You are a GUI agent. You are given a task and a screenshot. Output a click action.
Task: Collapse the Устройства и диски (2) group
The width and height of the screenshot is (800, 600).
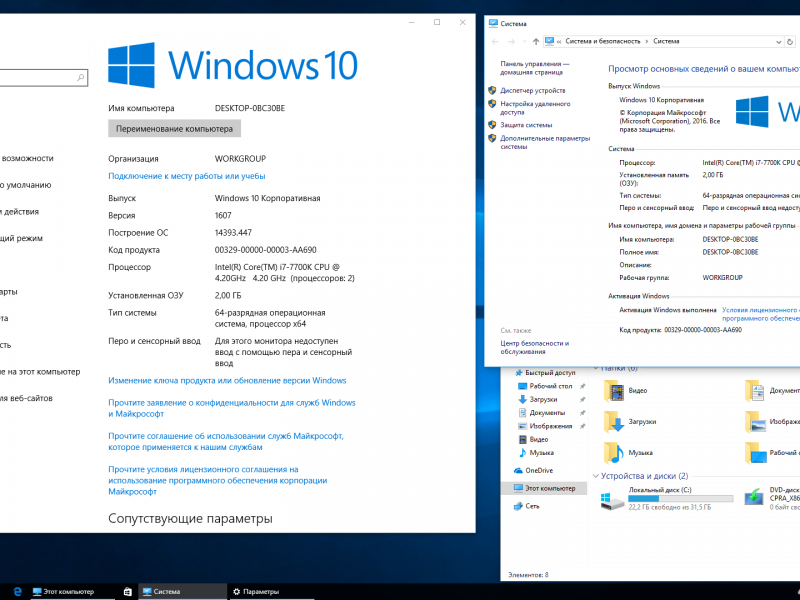pos(595,476)
